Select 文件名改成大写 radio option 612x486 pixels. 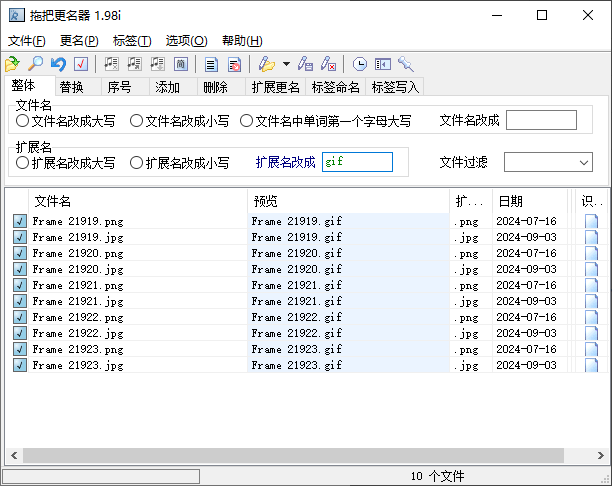[x=22, y=121]
